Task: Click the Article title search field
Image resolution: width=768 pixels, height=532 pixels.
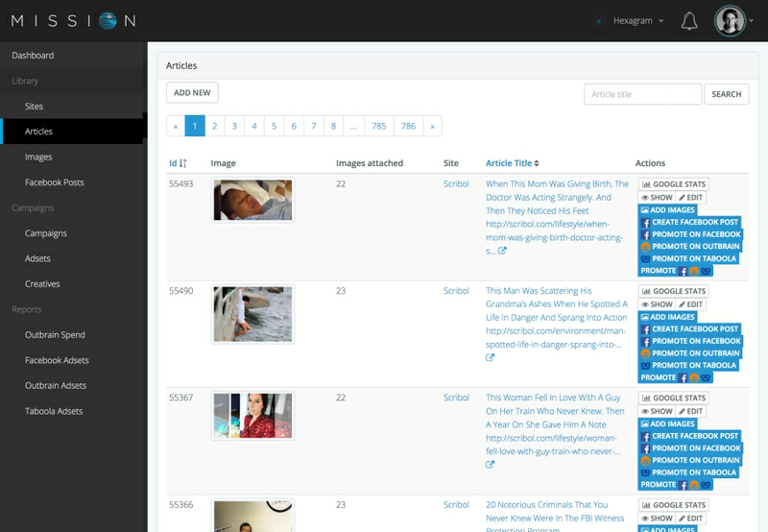Action: (642, 94)
